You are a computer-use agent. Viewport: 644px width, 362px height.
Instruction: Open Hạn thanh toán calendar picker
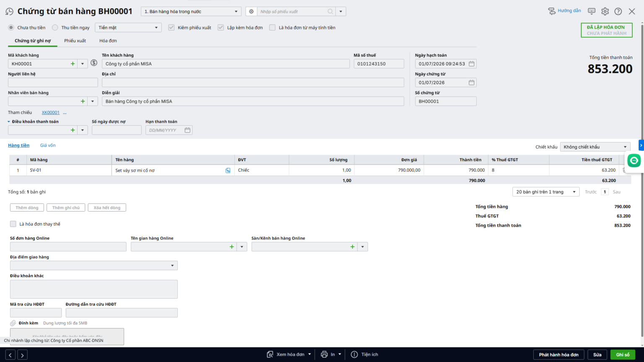tap(187, 130)
